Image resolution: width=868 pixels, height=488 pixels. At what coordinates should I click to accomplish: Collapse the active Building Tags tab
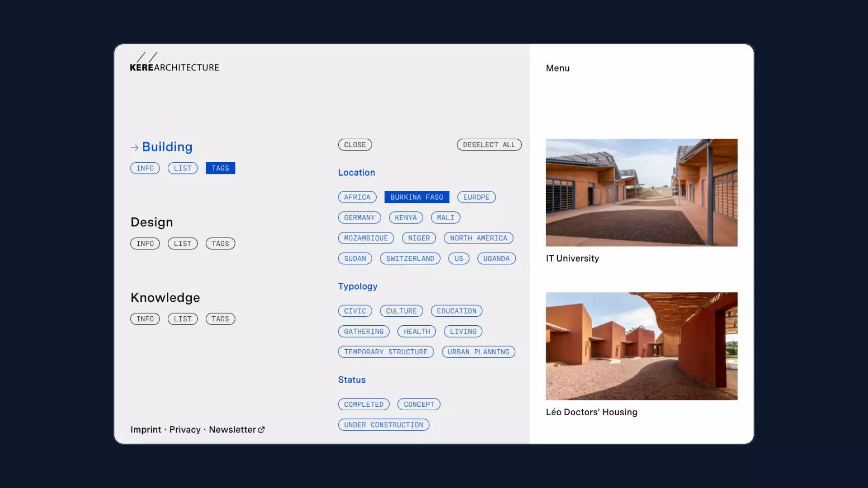[x=220, y=168]
